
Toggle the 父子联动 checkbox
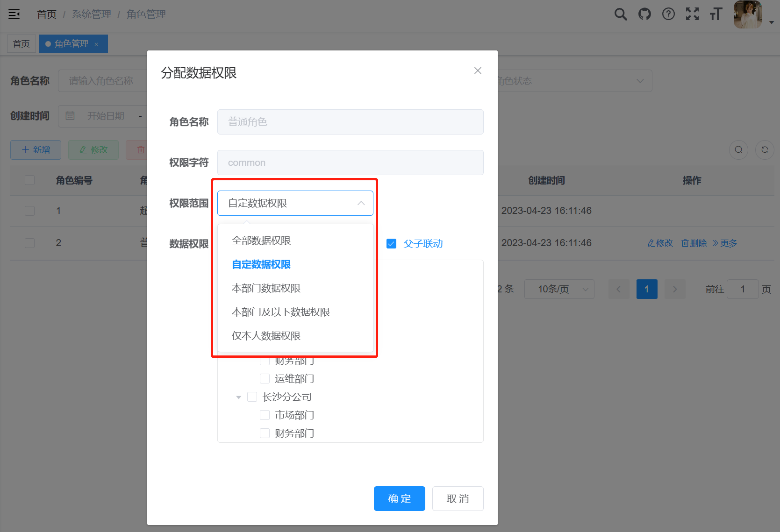coord(392,243)
